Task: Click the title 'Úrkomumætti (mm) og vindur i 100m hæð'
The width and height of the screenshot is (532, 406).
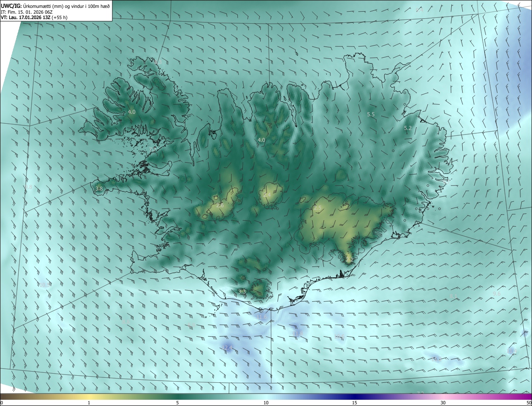Action: click(66, 5)
